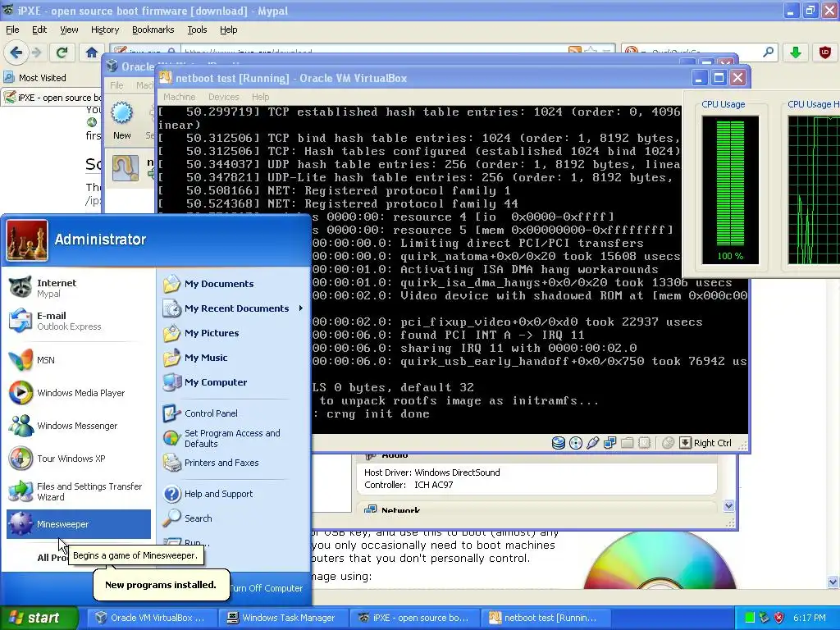The height and width of the screenshot is (630, 840).
Task: Start Windows Messenger
Action: 78,426
